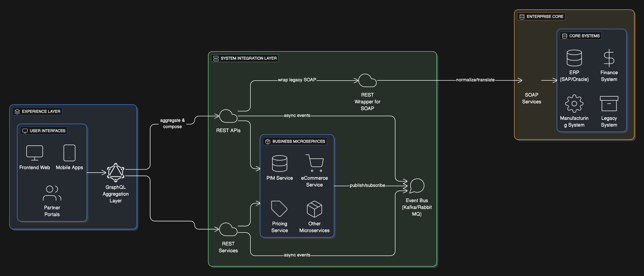Screen dimensions: 644x276
Task: Click server icon in System Integration Layer header
Action: (216, 58)
